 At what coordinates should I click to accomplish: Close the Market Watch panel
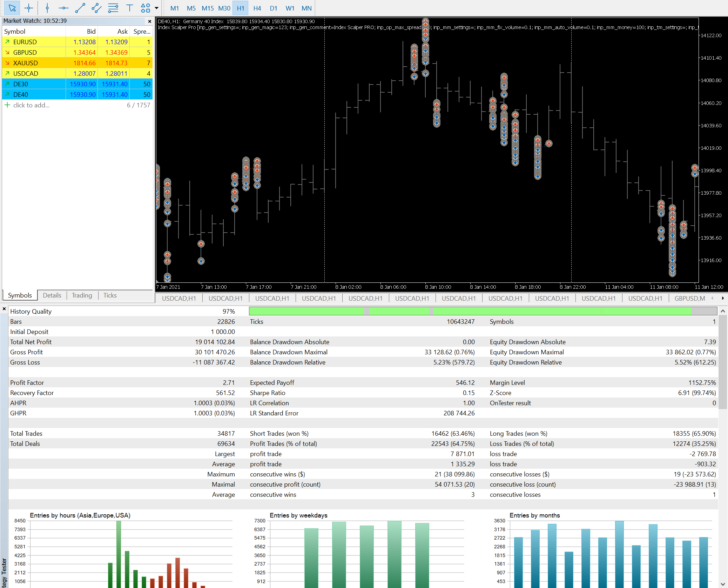tap(150, 21)
